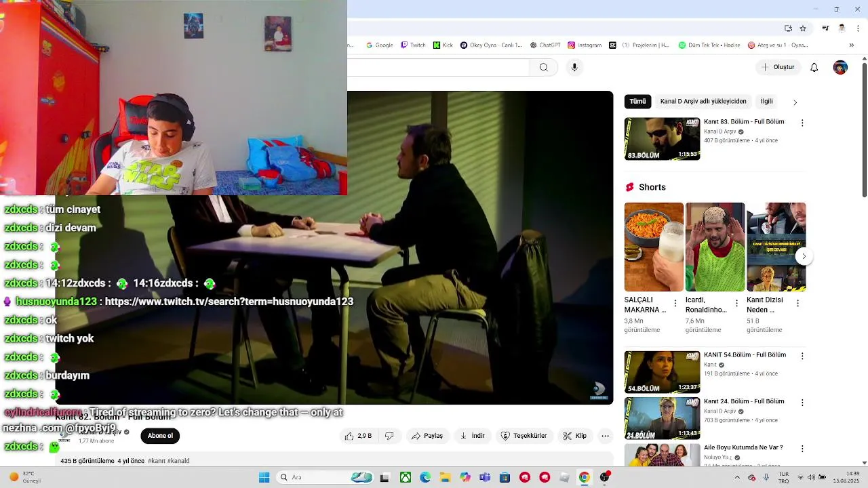The width and height of the screenshot is (868, 488).
Task: Open the Düm Tek Tek Hadise bookmark
Action: tap(710, 45)
